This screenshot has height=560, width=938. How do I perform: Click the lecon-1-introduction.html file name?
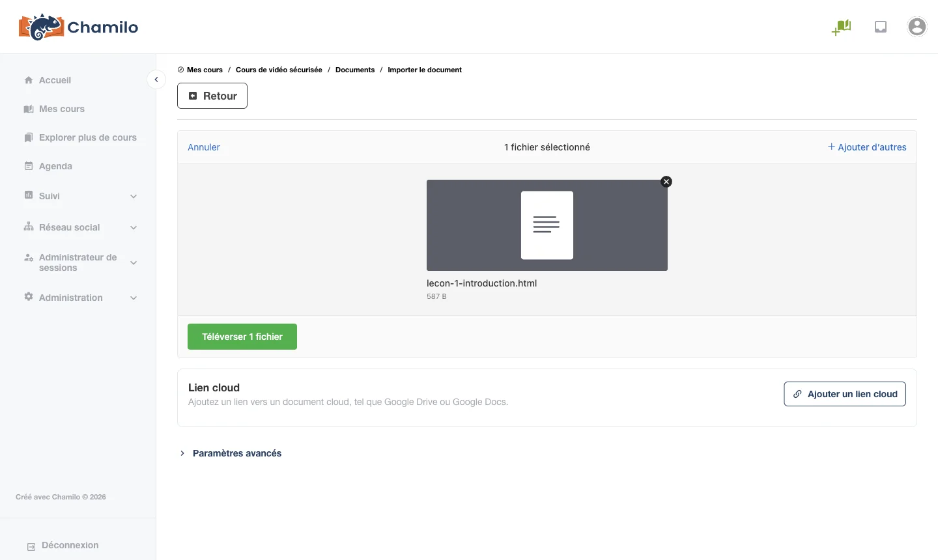(x=482, y=283)
